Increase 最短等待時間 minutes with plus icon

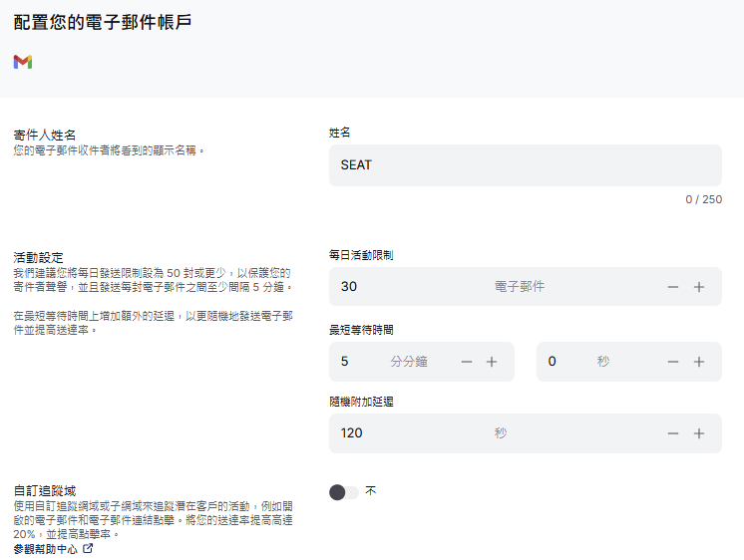492,362
